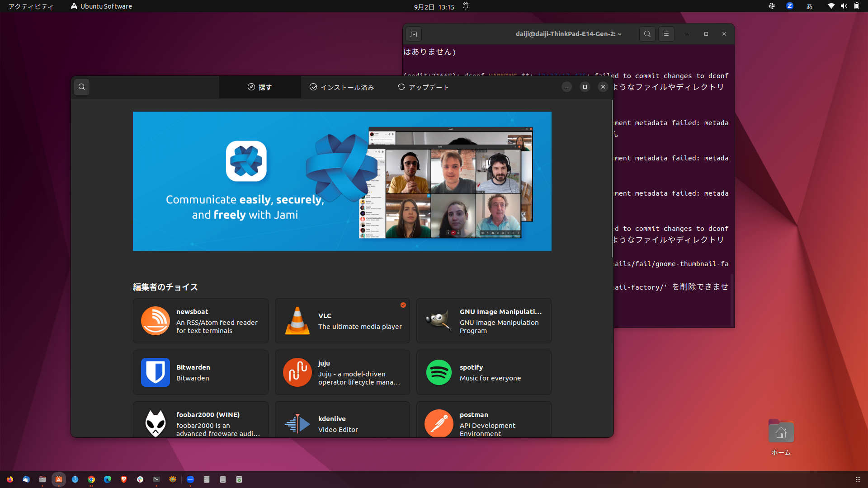Image resolution: width=868 pixels, height=488 pixels.
Task: Open the newsboat app card
Action: point(201,321)
